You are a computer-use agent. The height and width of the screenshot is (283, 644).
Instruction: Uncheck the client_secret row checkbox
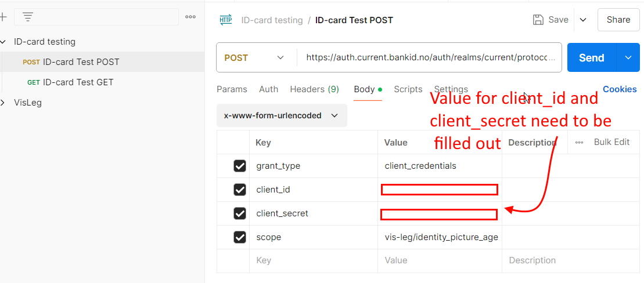coord(239,213)
